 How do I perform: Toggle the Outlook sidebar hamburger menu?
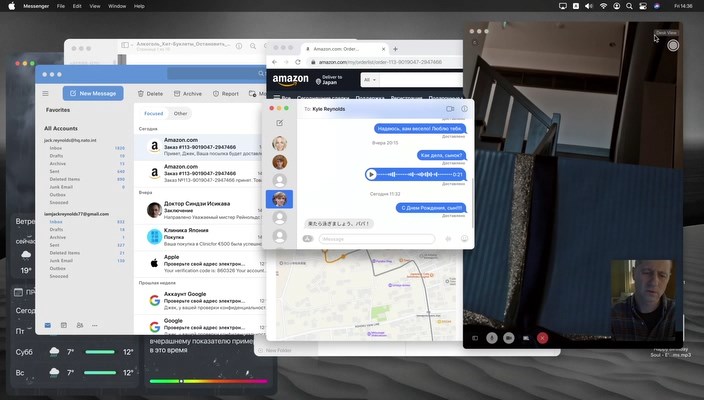[45, 93]
